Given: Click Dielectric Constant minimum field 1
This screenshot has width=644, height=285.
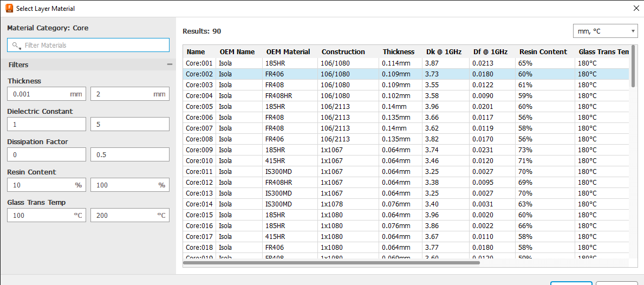Looking at the screenshot, I should (47, 125).
